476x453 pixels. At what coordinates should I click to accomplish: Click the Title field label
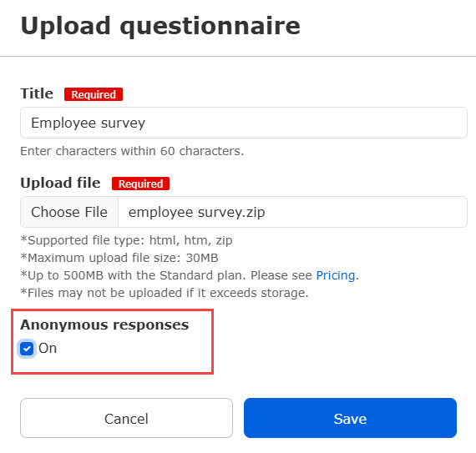(x=37, y=93)
